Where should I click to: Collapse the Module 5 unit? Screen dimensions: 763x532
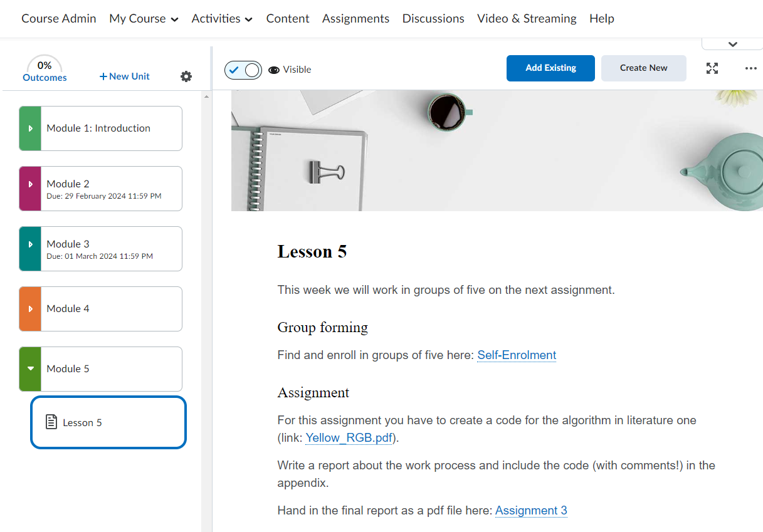pyautogui.click(x=30, y=369)
